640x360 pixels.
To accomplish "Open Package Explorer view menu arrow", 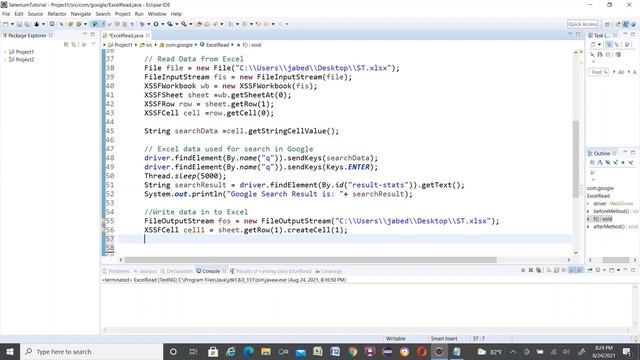I will point(93,44).
